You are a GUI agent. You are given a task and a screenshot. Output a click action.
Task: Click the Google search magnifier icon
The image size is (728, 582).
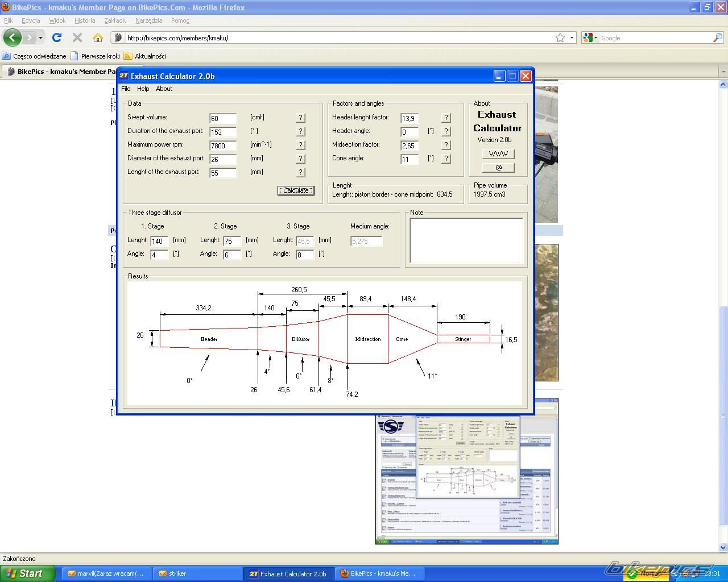[718, 38]
